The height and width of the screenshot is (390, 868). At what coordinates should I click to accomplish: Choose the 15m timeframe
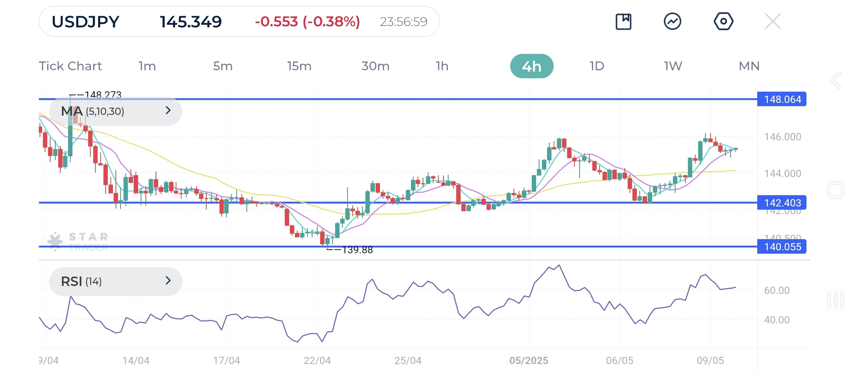(299, 66)
